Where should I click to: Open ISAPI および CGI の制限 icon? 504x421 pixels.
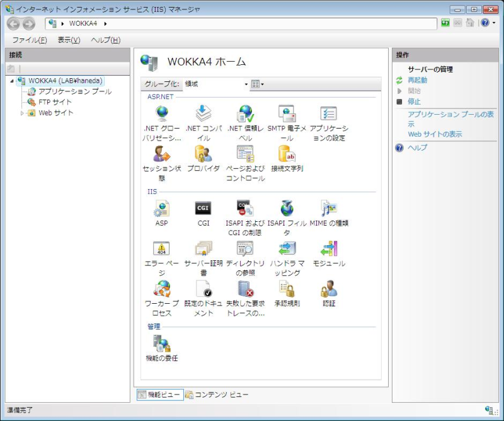245,209
